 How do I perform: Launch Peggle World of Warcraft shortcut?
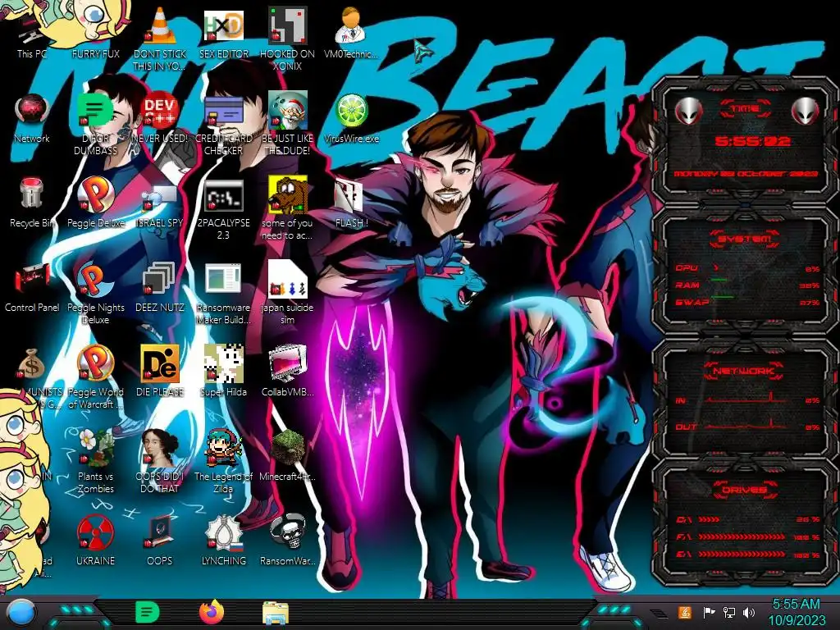(x=95, y=376)
